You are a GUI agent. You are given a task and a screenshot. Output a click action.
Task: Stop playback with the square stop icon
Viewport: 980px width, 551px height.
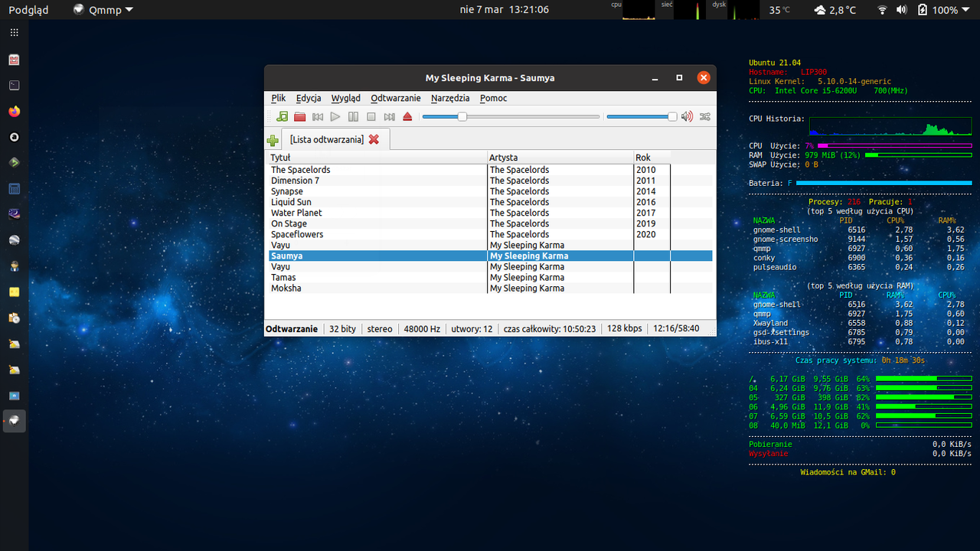coord(371,116)
